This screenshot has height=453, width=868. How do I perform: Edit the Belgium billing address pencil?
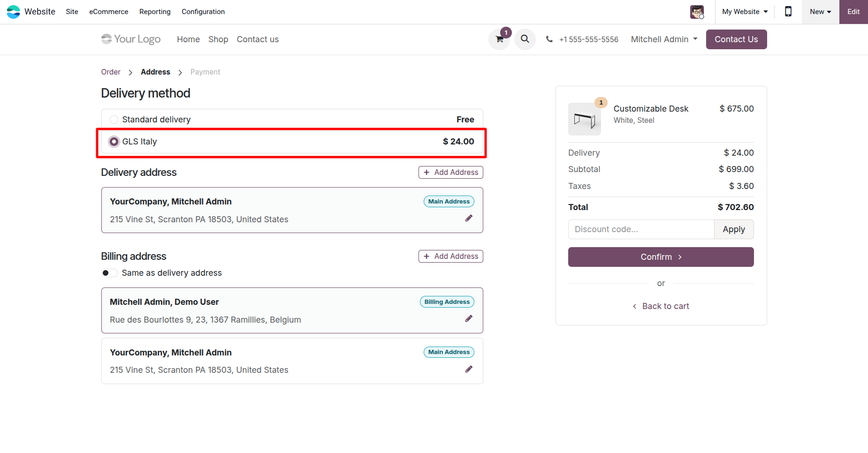pos(469,318)
